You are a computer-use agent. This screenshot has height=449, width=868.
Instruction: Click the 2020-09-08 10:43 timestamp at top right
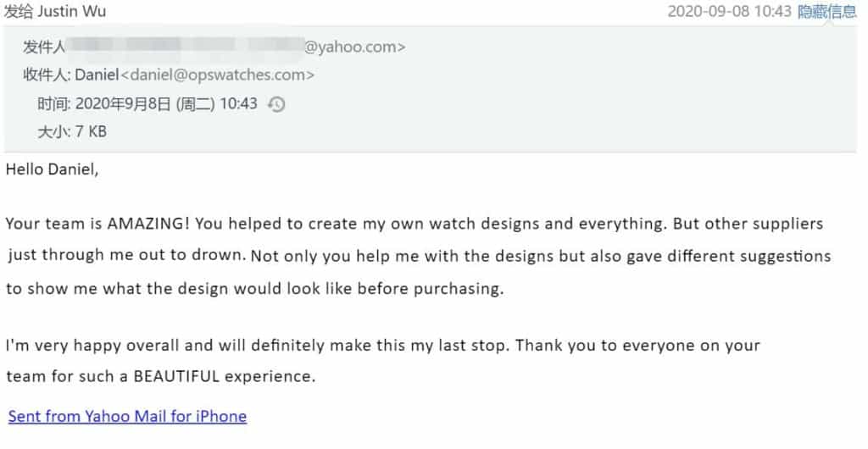729,11
